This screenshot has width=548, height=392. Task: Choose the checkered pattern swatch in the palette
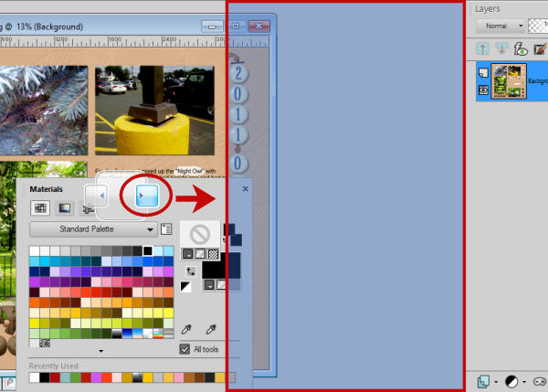tap(45, 344)
